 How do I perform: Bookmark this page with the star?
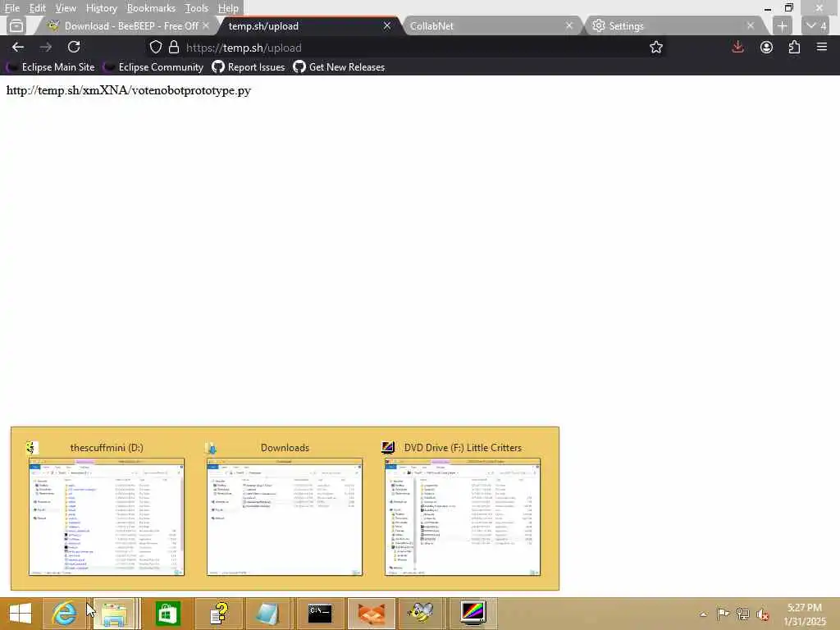[x=655, y=47]
